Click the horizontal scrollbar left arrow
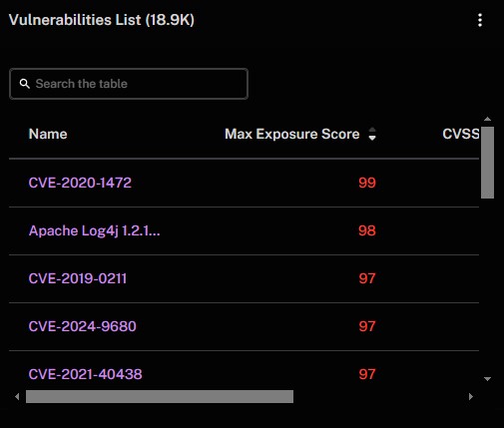 (x=17, y=396)
